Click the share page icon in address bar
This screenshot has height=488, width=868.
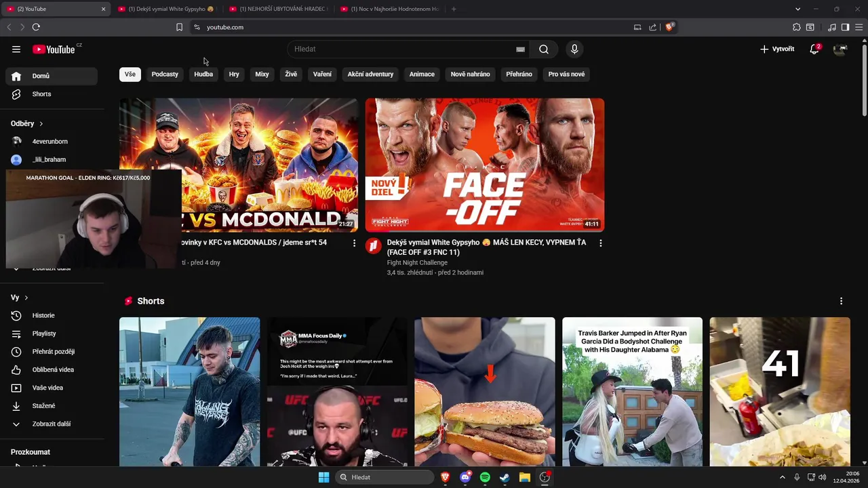[x=652, y=27]
